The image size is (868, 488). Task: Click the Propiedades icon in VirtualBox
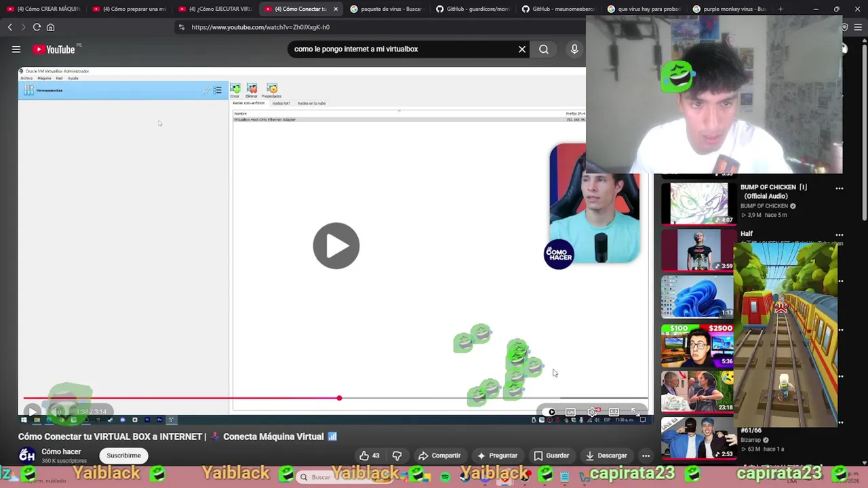[x=272, y=90]
